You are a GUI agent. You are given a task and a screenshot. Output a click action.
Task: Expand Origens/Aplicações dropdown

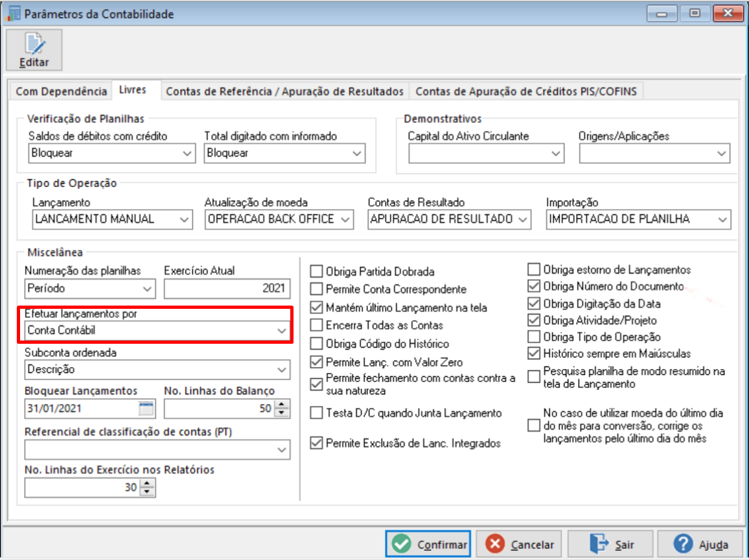pyautogui.click(x=654, y=153)
